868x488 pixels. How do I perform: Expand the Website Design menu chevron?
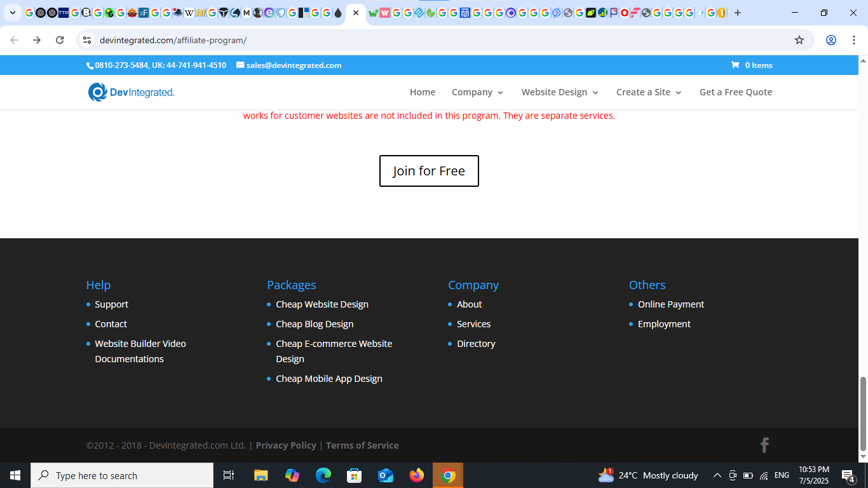click(x=595, y=93)
